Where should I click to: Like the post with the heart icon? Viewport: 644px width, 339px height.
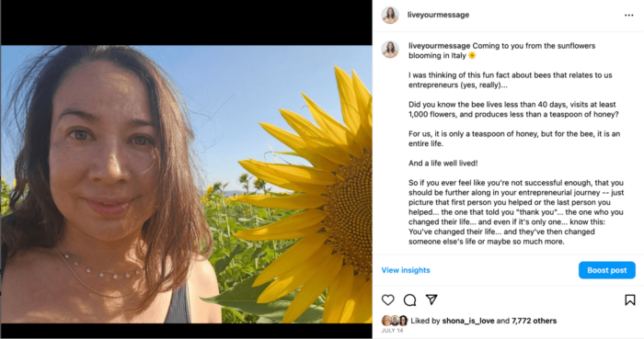(387, 300)
